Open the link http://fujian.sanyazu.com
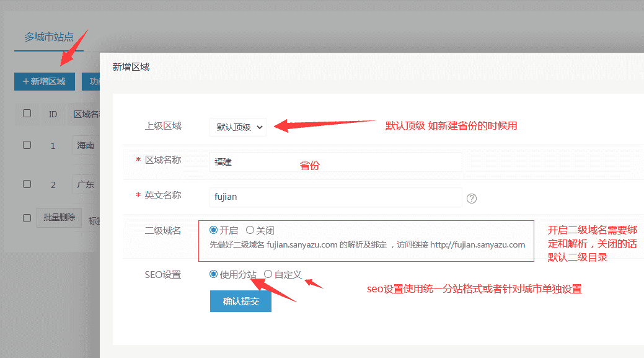 (478, 244)
